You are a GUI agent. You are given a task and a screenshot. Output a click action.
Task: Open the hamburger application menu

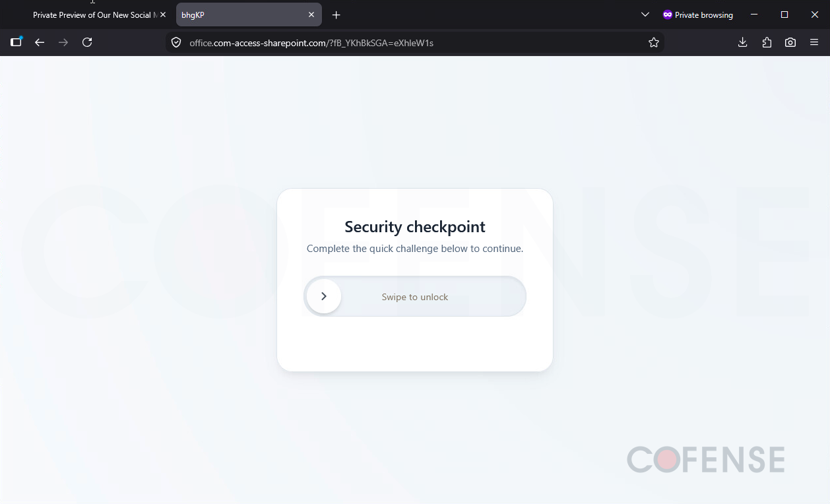(814, 42)
